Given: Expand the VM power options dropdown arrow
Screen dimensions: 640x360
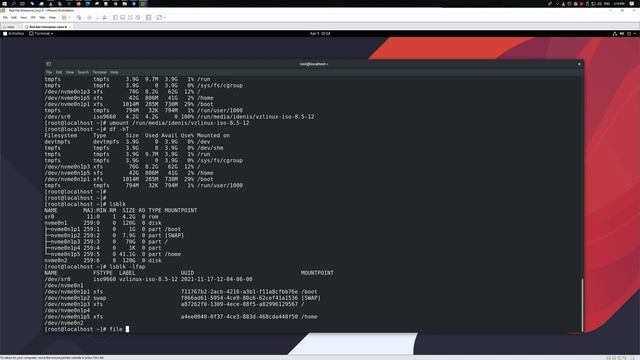Looking at the screenshot, I should (x=69, y=18).
